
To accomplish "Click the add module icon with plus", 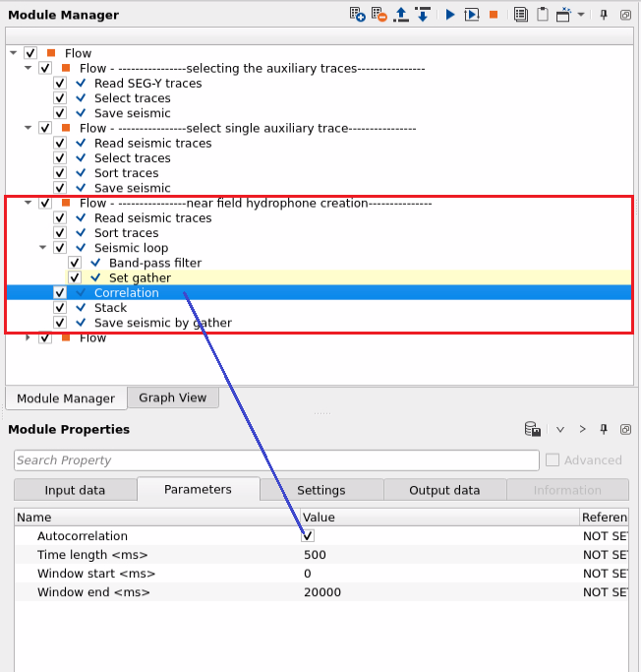I will tap(357, 15).
